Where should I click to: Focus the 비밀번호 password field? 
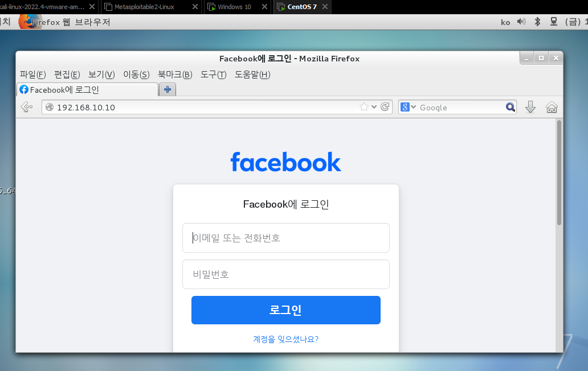286,274
